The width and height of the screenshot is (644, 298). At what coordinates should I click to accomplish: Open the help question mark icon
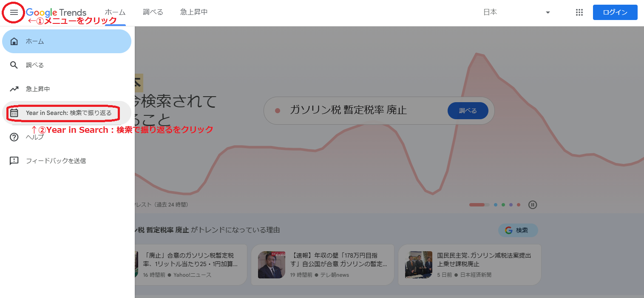[14, 136]
